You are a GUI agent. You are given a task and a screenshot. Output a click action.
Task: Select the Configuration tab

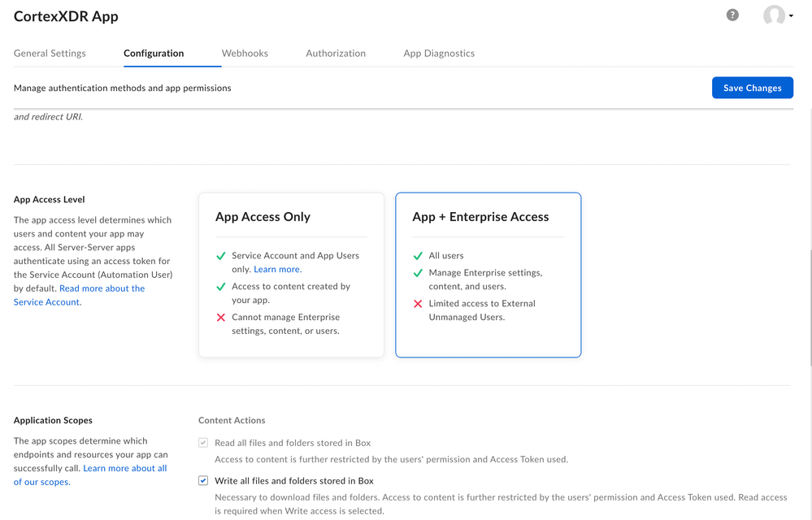point(154,54)
